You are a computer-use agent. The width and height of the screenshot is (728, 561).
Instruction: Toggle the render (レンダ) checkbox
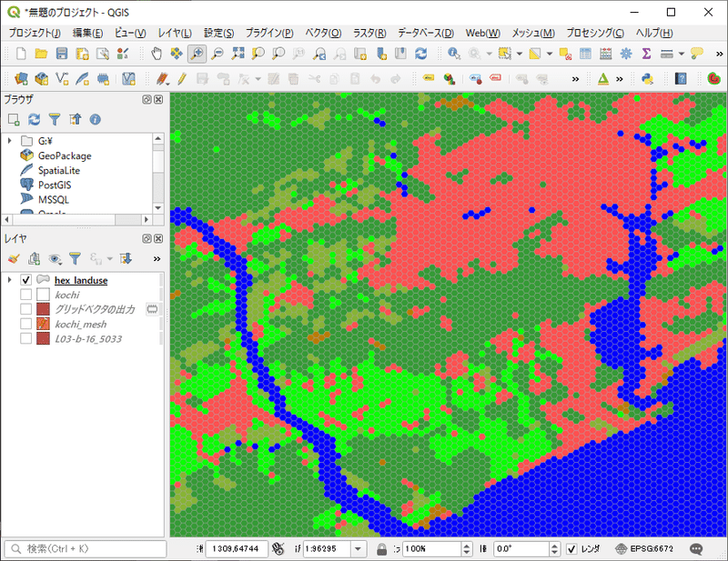click(572, 549)
